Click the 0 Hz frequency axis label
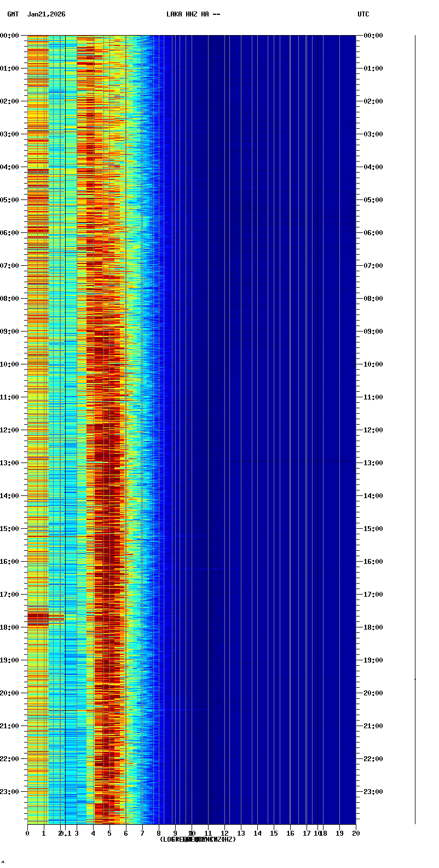 coord(27,833)
